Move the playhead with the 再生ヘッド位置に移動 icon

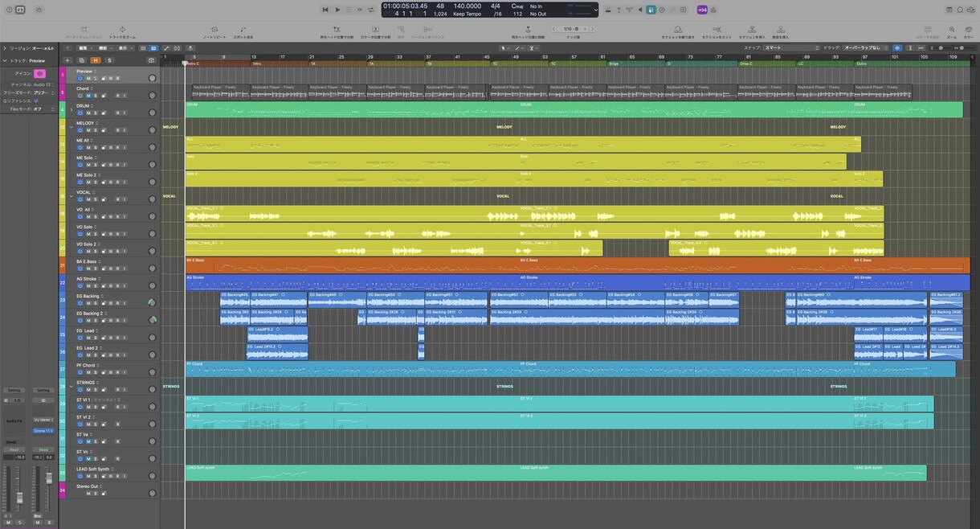(x=528, y=32)
